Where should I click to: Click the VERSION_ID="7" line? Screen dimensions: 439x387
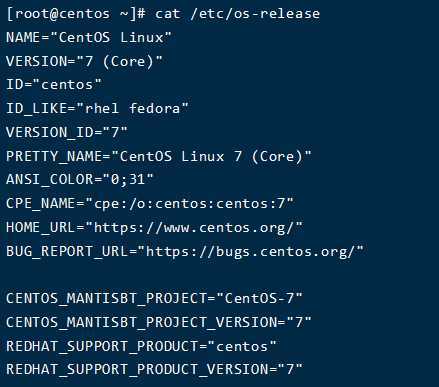pyautogui.click(x=67, y=132)
